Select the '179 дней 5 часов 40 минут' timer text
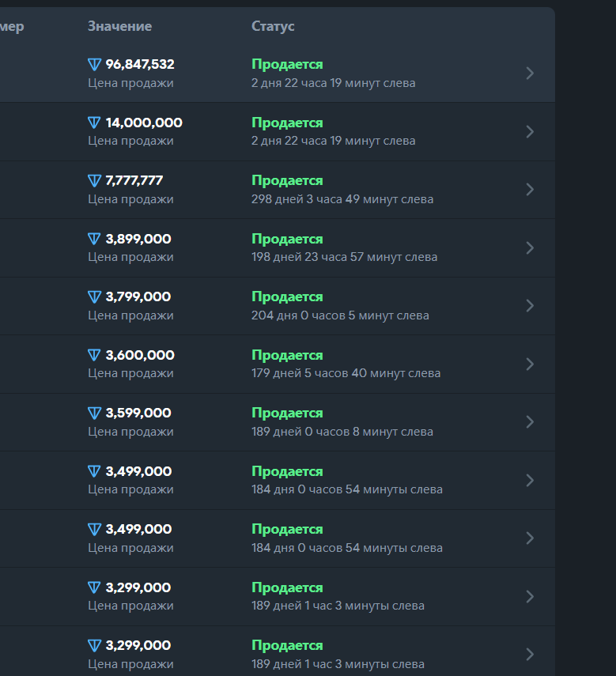Image resolution: width=616 pixels, height=676 pixels. click(x=346, y=373)
